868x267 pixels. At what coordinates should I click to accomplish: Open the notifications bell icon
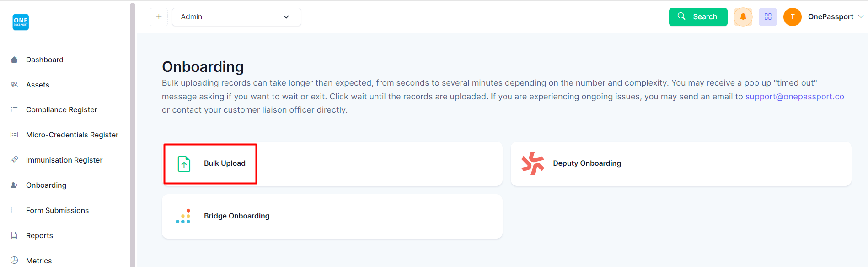coord(743,17)
